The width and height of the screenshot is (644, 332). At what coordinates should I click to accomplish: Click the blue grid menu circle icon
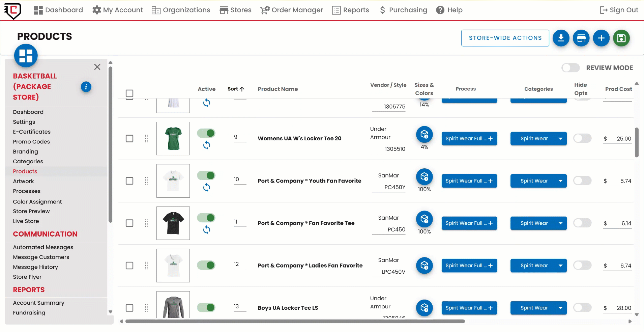(26, 56)
